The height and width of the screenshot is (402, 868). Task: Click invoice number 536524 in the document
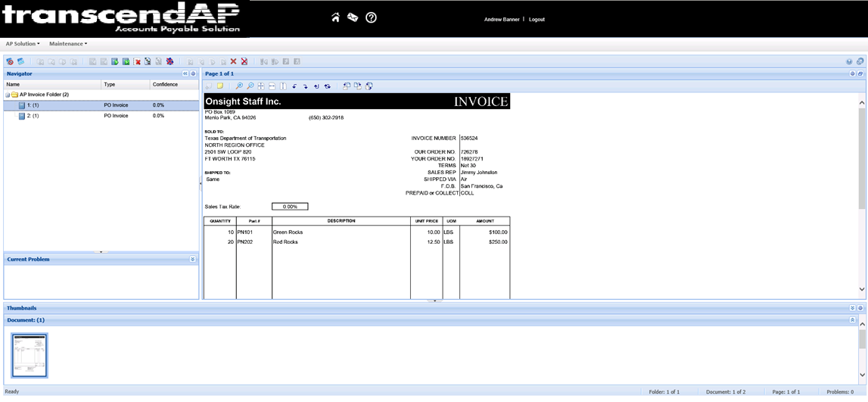[469, 138]
